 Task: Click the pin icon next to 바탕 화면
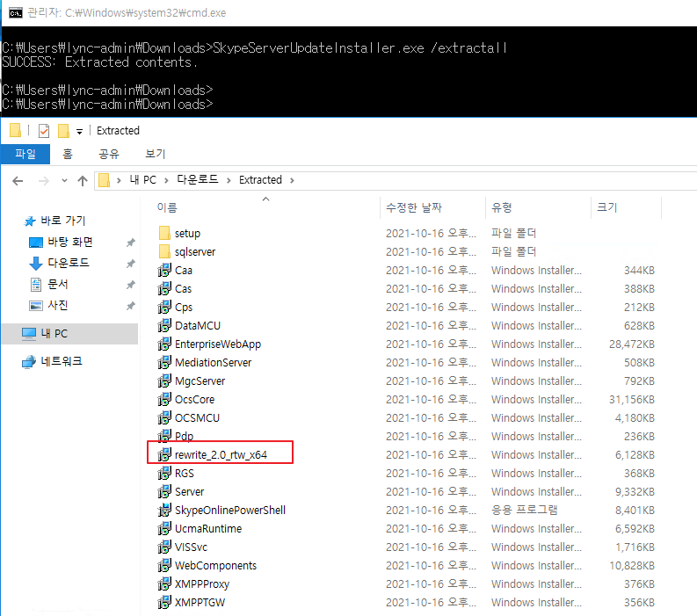pos(131,243)
